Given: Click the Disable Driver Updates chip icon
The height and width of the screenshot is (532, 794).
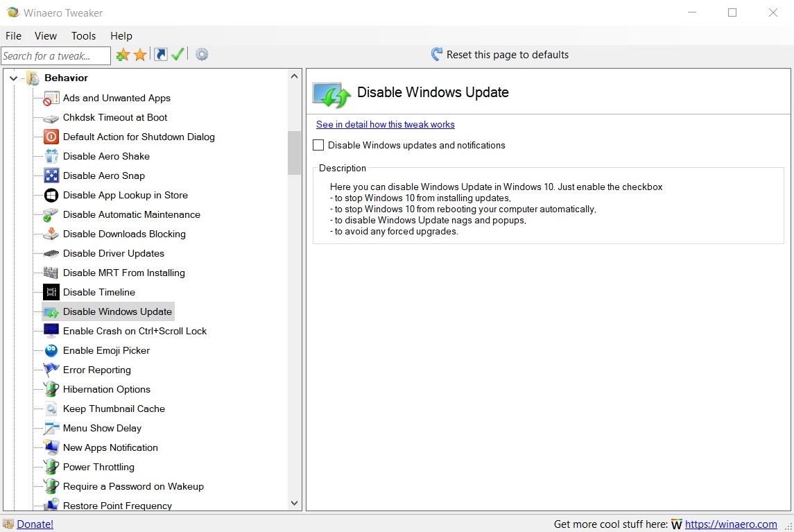Looking at the screenshot, I should point(51,253).
